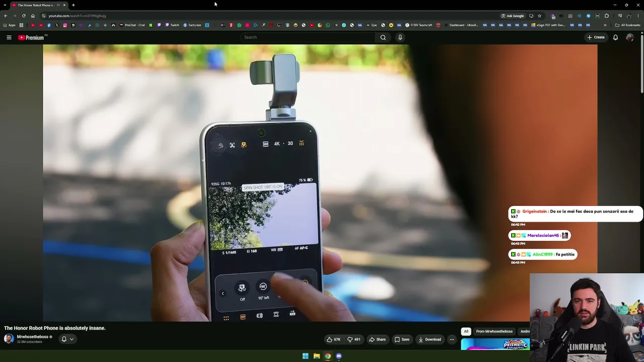Click Grigeinstein's chat message overlay
The width and height of the screenshot is (644, 362).
[576, 214]
